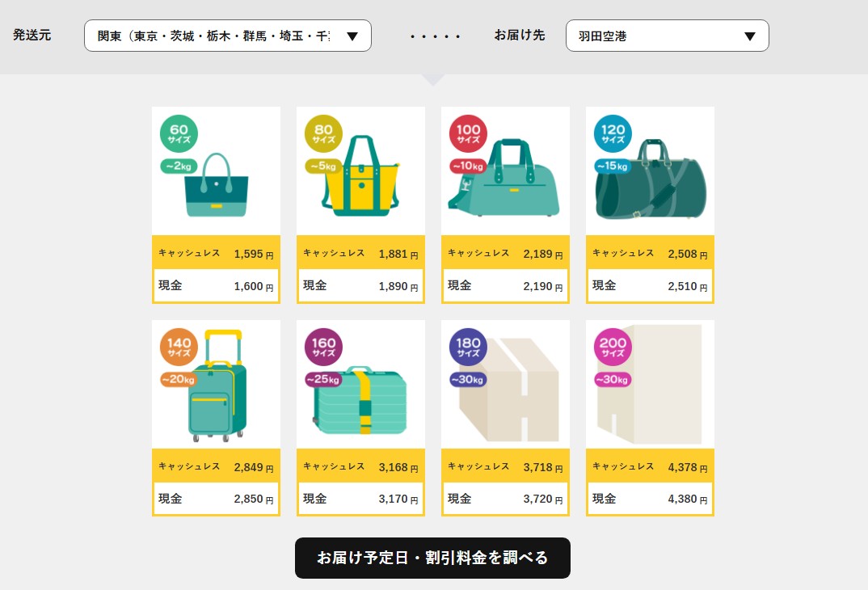Click the arrow on the 羽田空港 dropdown
The width and height of the screenshot is (868, 590).
pyautogui.click(x=749, y=36)
